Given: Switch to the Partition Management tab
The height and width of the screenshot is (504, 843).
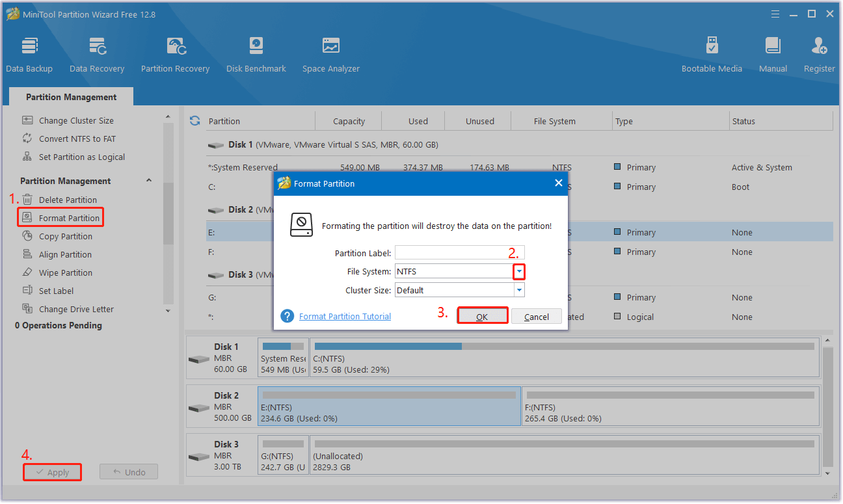Looking at the screenshot, I should click(x=70, y=96).
